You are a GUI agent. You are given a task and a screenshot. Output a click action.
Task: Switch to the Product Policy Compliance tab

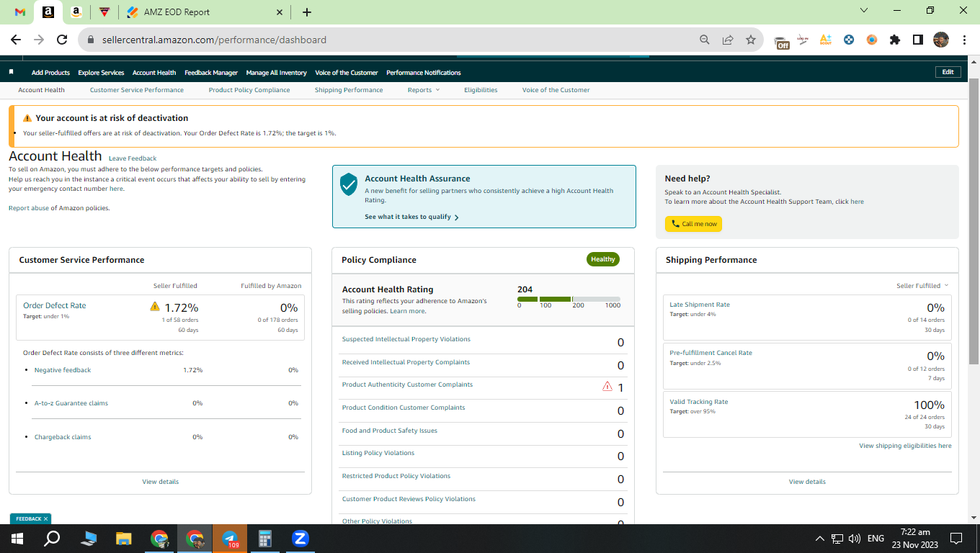point(249,90)
